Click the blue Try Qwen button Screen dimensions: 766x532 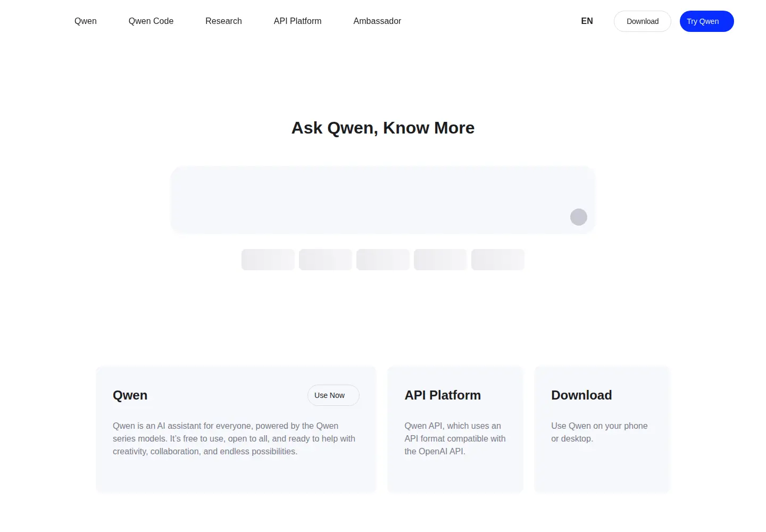(x=707, y=21)
